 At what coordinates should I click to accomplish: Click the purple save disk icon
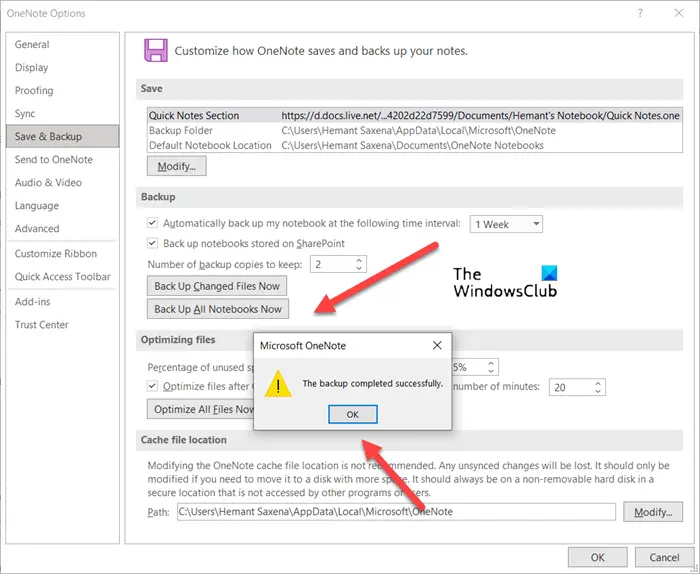pyautogui.click(x=156, y=50)
